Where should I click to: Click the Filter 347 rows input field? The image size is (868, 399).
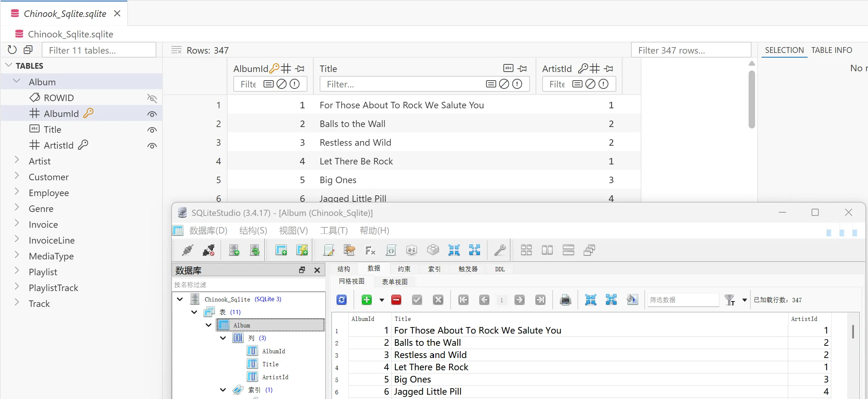pos(691,50)
